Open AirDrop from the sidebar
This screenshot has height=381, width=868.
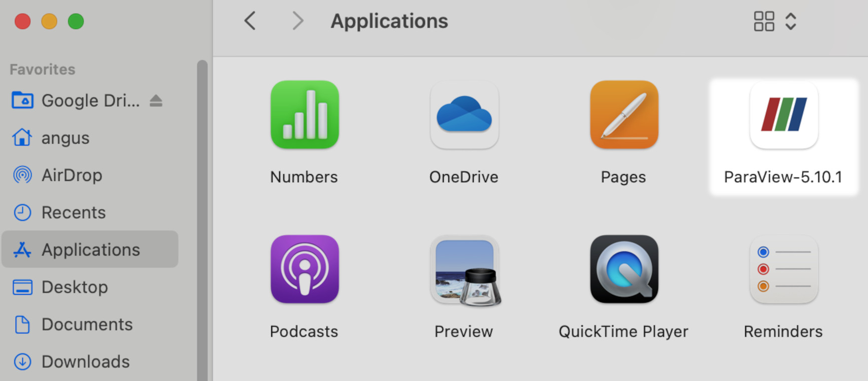57,175
